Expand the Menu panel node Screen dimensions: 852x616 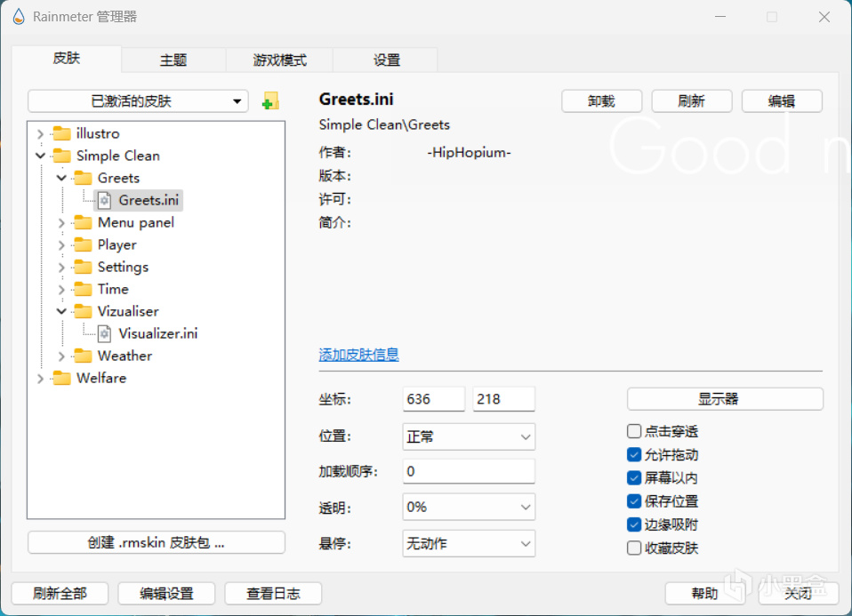tap(61, 223)
